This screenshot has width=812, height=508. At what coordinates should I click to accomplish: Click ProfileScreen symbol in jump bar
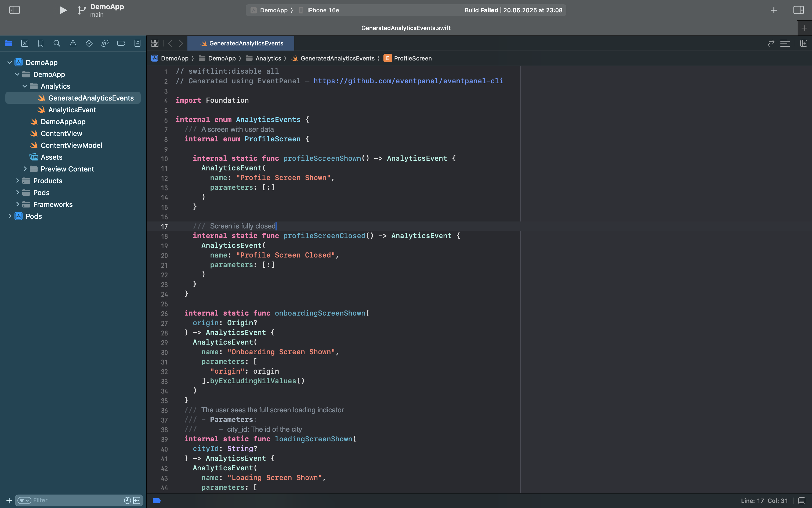pos(408,59)
